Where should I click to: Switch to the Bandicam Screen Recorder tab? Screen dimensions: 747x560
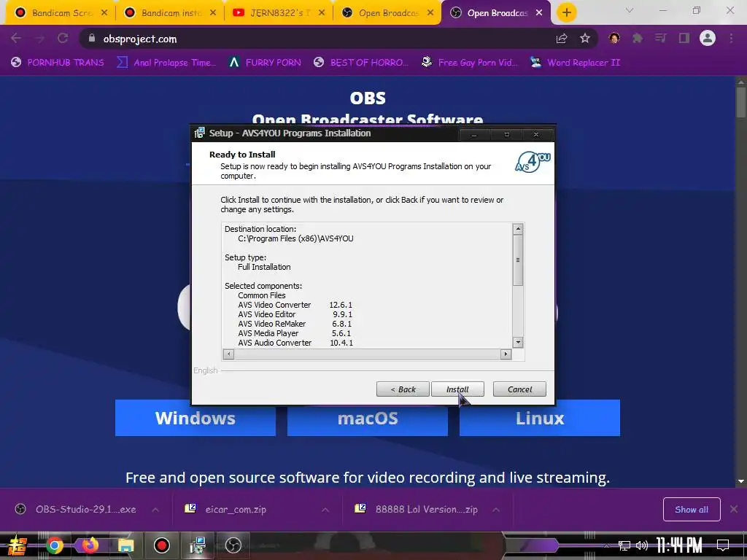click(61, 13)
